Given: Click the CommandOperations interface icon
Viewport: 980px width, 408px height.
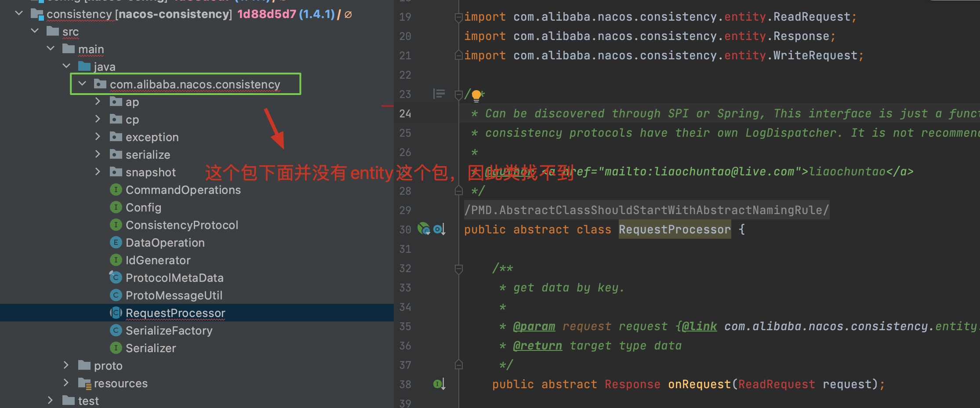Looking at the screenshot, I should click(116, 189).
